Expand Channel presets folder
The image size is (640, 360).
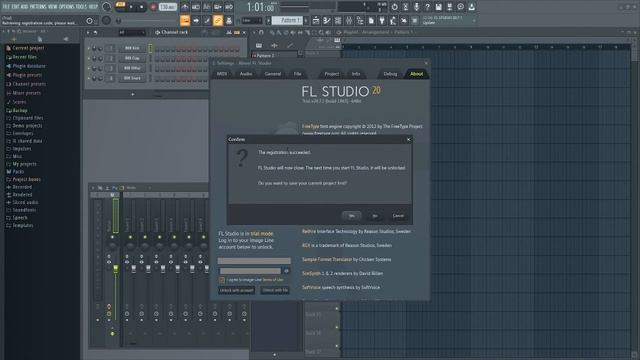(x=29, y=84)
